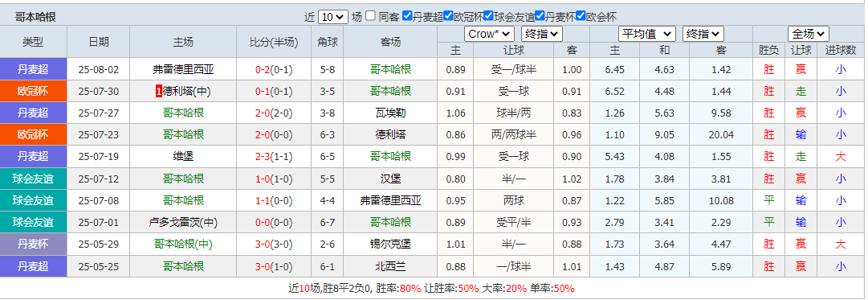Viewport: 868px width, 300px height.
Task: Open the 全场 dropdown
Action: 809,34
